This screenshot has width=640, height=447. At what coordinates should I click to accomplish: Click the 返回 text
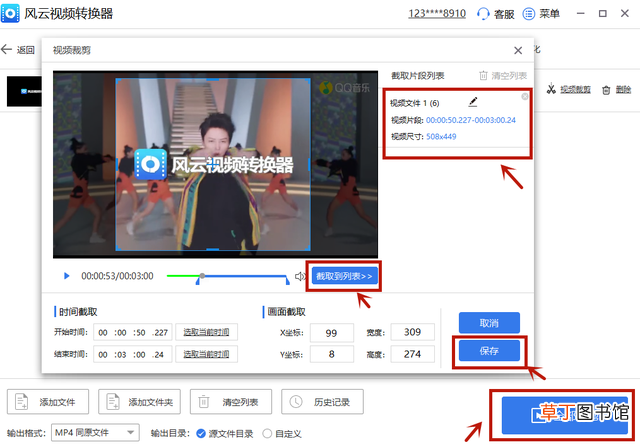click(x=26, y=50)
